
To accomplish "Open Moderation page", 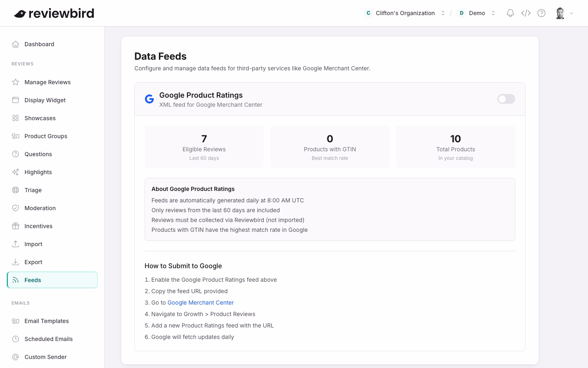I will [52, 208].
